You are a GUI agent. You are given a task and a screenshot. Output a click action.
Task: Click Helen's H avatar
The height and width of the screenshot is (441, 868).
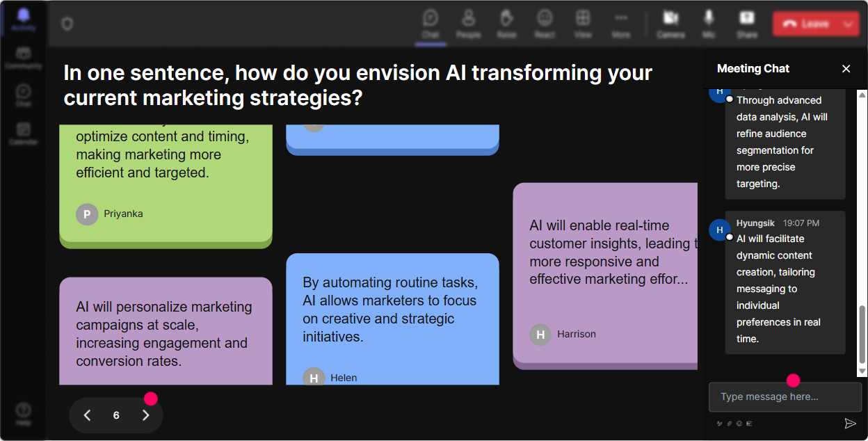pyautogui.click(x=314, y=378)
